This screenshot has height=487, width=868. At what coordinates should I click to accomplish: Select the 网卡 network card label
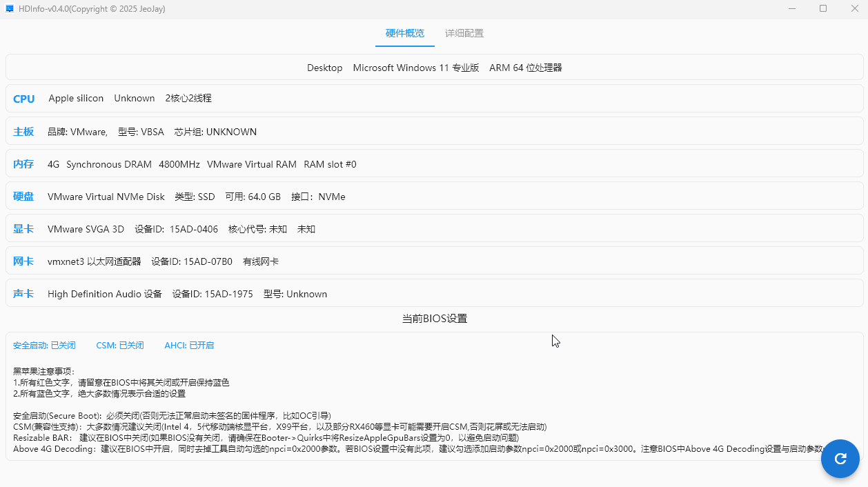pyautogui.click(x=23, y=261)
